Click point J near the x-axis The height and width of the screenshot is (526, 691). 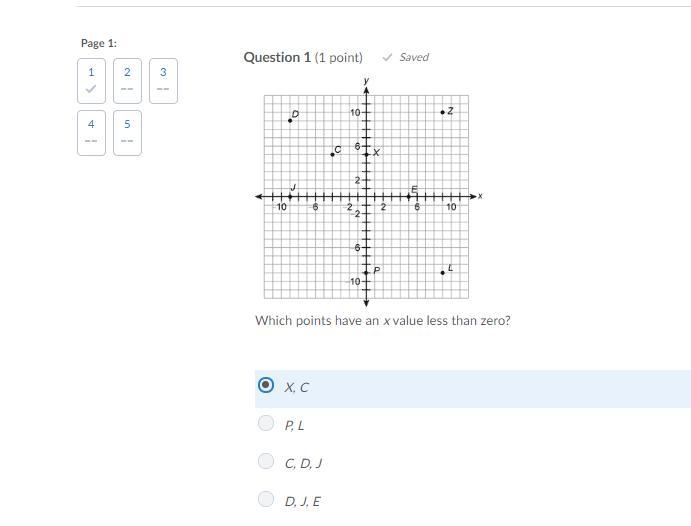pos(290,196)
